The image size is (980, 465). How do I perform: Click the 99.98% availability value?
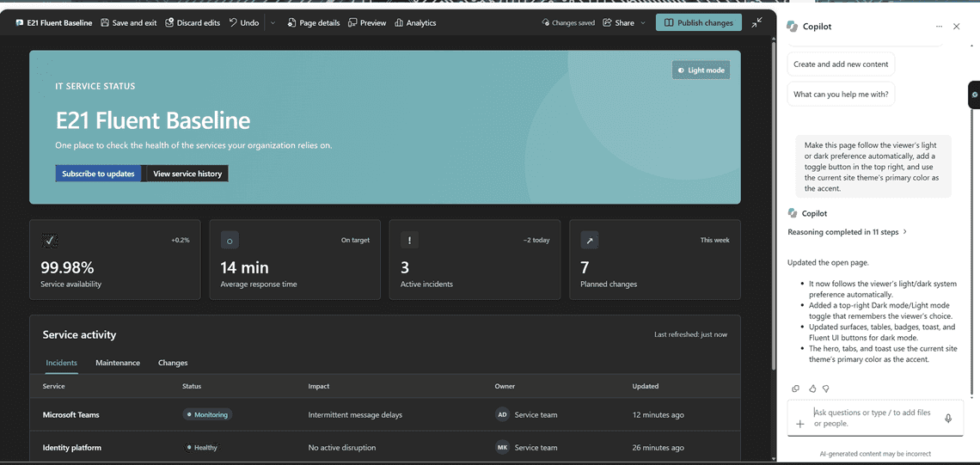click(67, 267)
